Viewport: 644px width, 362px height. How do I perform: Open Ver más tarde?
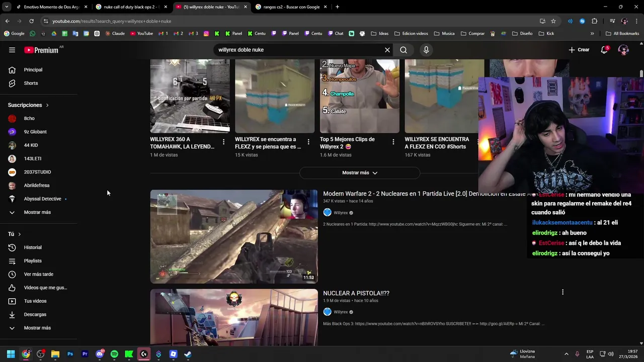[38, 274]
